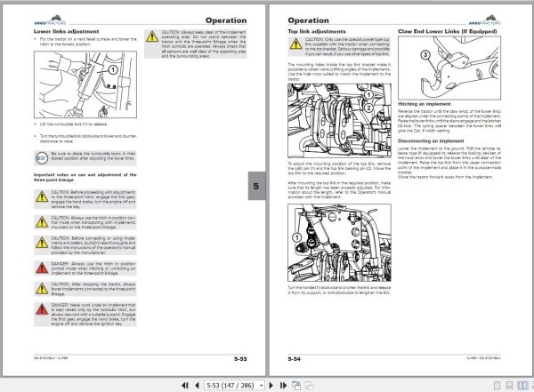534x392 pixels.
Task: Switch to single page view layout
Action: tap(498, 386)
